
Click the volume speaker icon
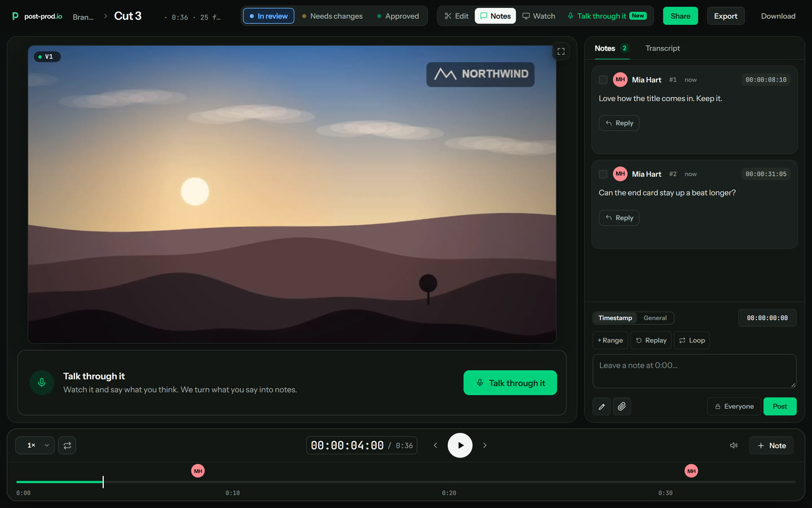coord(734,445)
